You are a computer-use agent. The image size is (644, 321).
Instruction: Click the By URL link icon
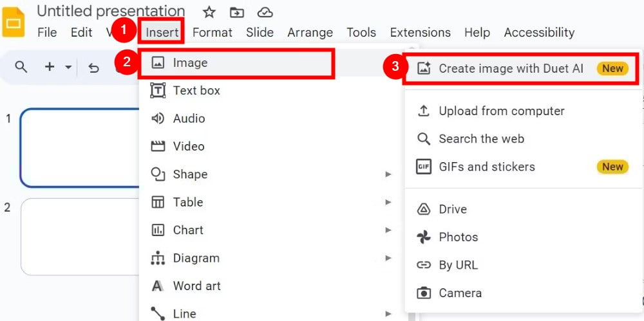(x=424, y=265)
